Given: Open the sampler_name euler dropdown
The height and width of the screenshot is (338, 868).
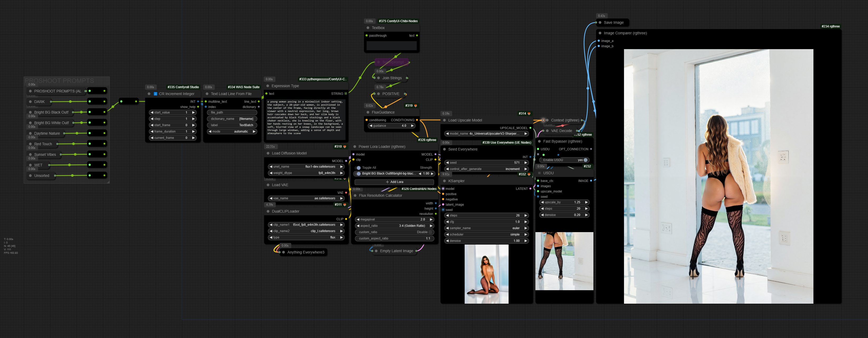Looking at the screenshot, I should 486,228.
